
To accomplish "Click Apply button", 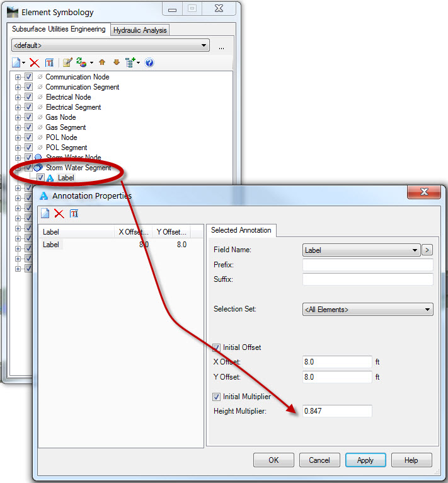I will [x=365, y=460].
